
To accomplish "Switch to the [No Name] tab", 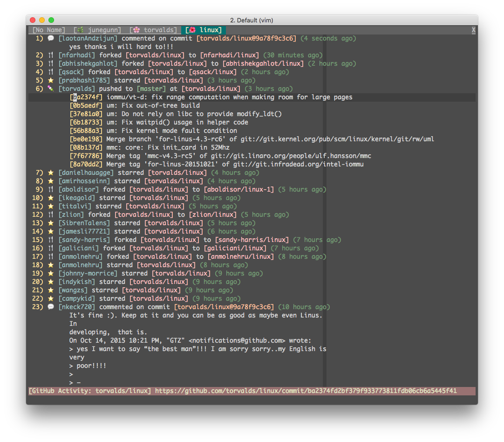I will tap(49, 30).
